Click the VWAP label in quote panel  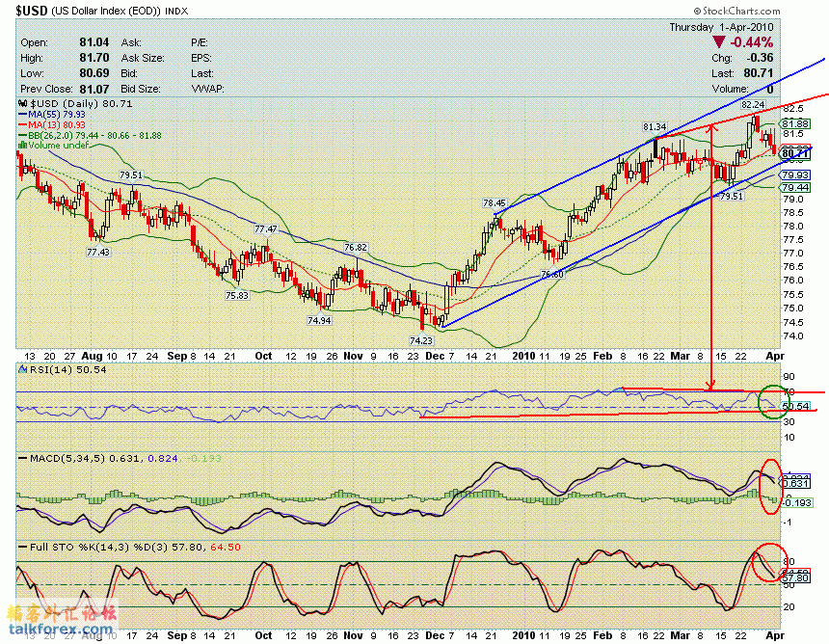click(207, 89)
